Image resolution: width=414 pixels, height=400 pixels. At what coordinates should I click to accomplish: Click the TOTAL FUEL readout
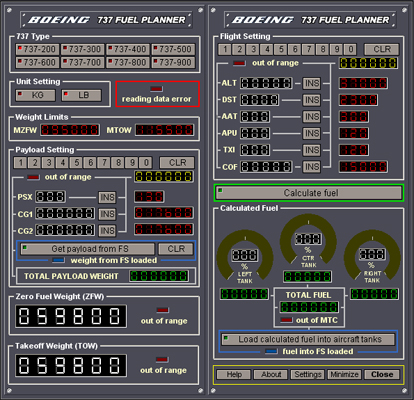click(309, 307)
